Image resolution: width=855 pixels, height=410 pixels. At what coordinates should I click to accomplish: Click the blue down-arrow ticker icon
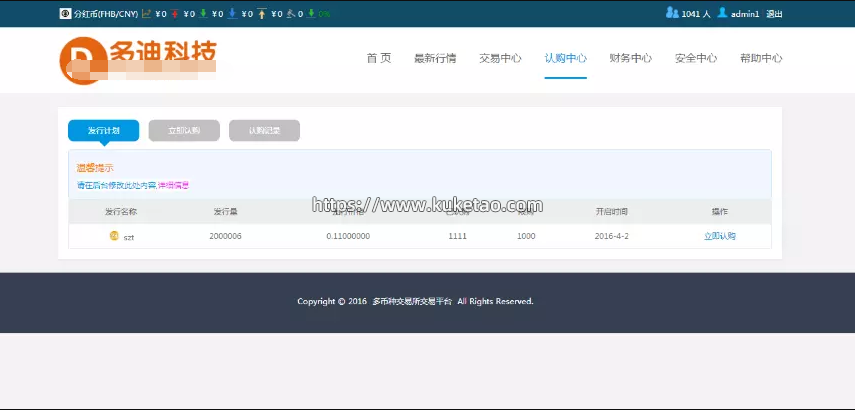click(x=232, y=14)
